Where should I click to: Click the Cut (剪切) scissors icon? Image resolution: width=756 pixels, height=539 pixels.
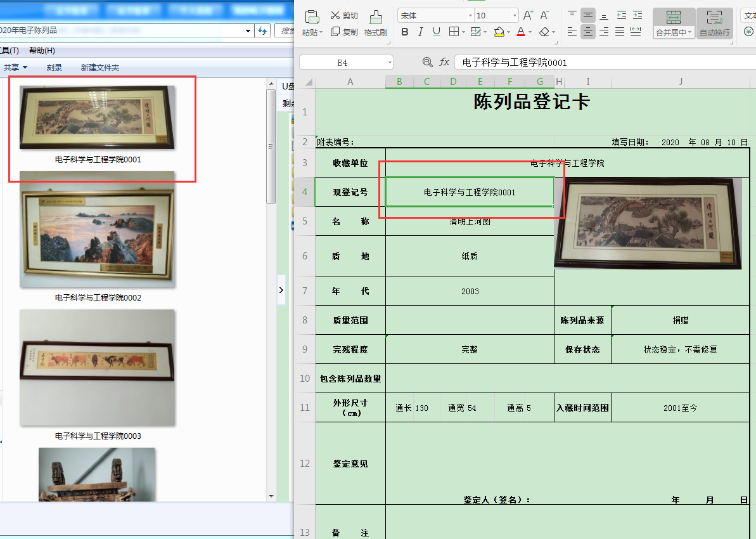(x=335, y=15)
